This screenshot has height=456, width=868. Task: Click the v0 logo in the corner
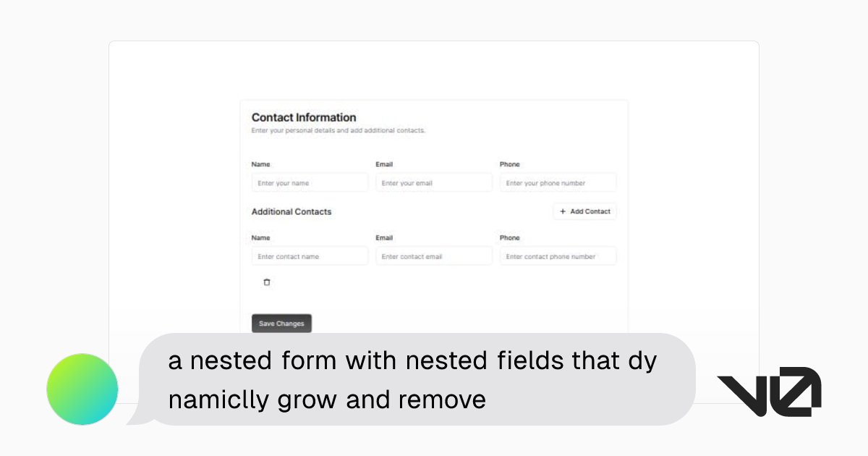click(769, 392)
